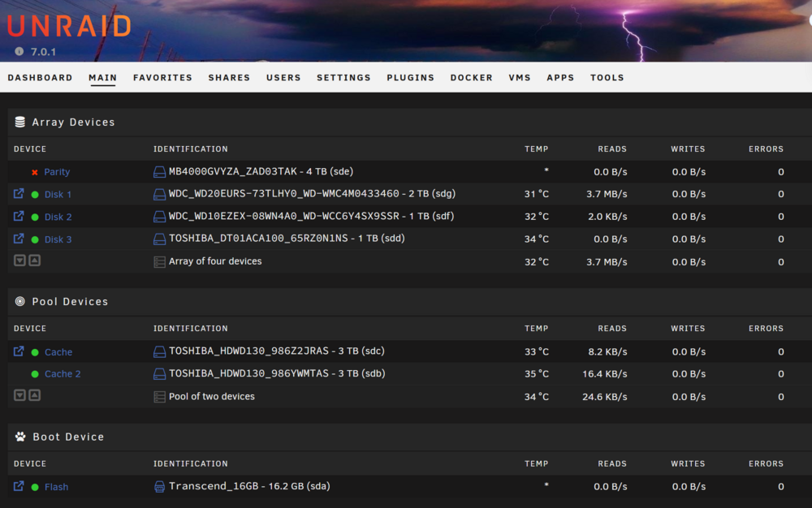Browse Cache via its external-link icon
Screen dimensions: 812x508
[x=19, y=351]
